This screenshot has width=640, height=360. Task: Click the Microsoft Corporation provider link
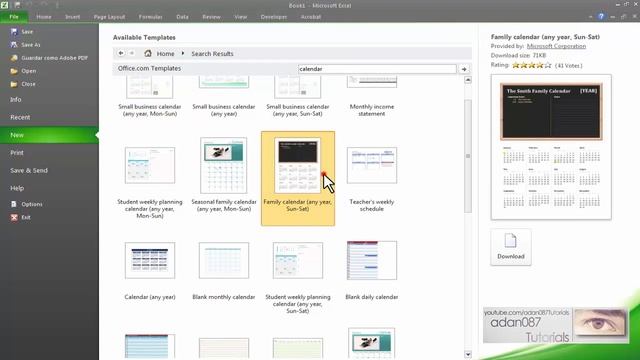(556, 46)
